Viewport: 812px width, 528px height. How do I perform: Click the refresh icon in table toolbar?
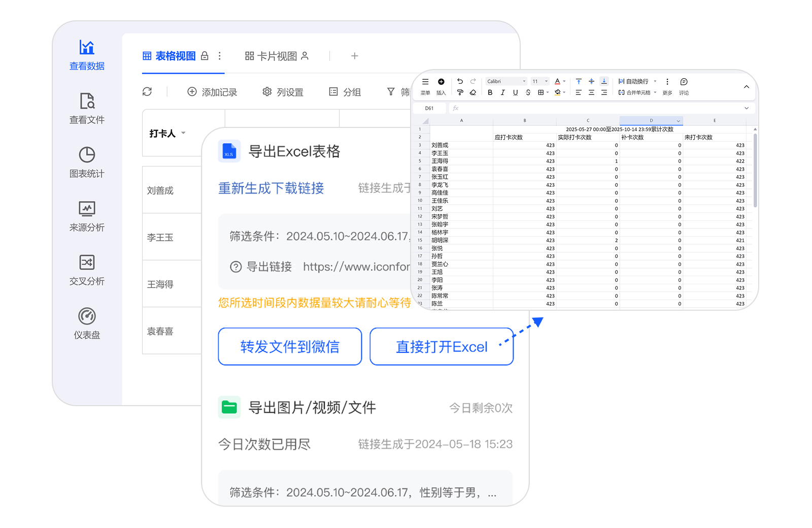click(x=147, y=91)
